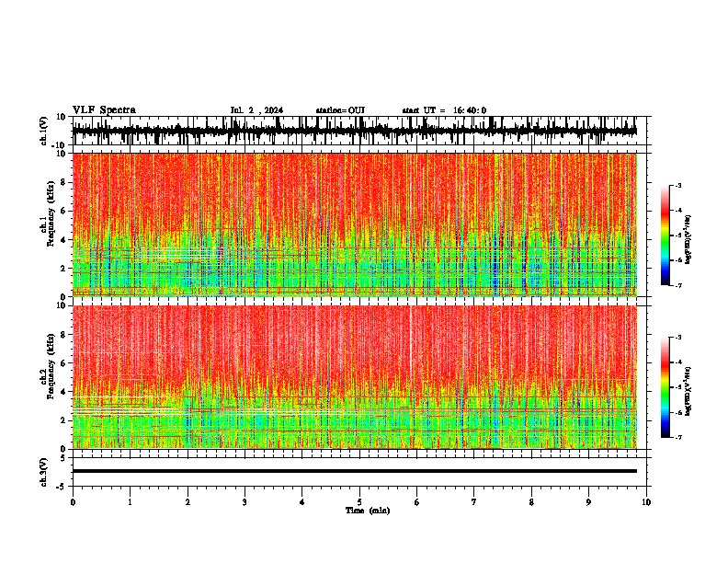This screenshot has height=563, width=728.
Task: Click the ch.1 spectrogram color scale bar
Action: pos(665,236)
